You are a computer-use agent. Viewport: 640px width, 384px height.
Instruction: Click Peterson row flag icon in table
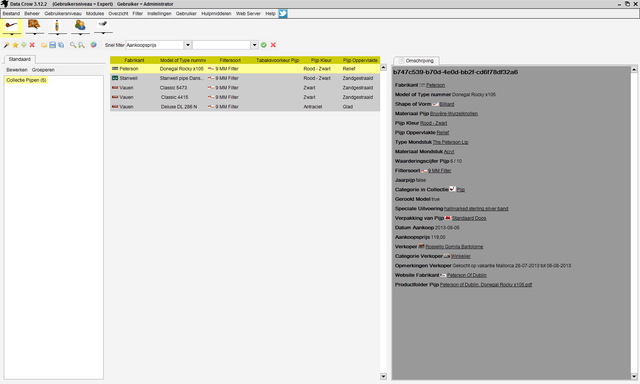click(115, 69)
